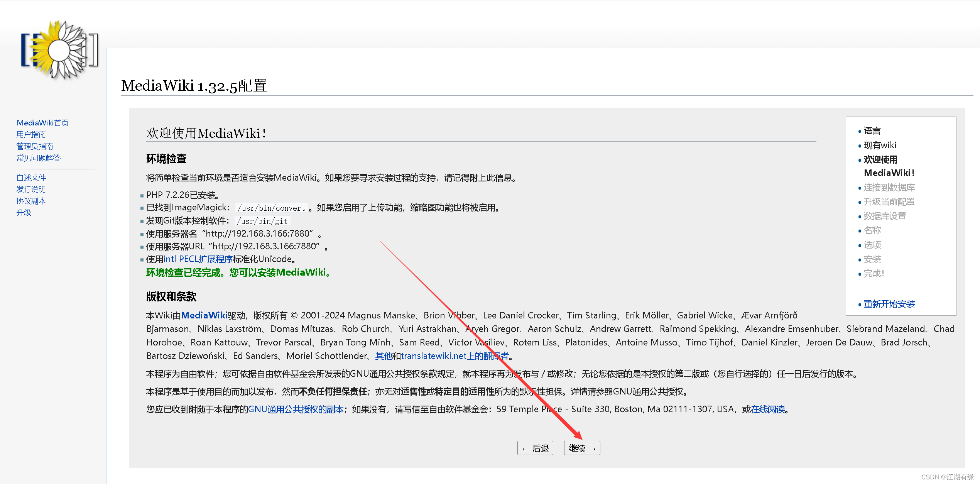Open the 升级 upgrade sidebar link
980x484 pixels.
(24, 213)
